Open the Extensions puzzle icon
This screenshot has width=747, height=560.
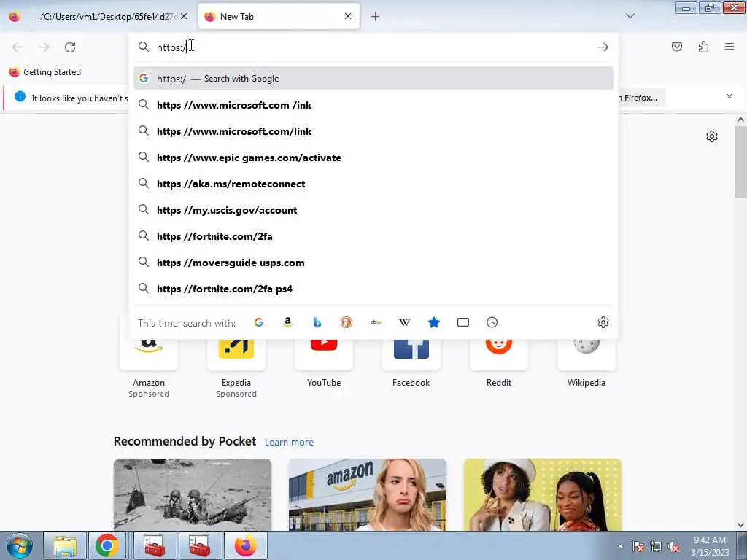click(x=704, y=47)
